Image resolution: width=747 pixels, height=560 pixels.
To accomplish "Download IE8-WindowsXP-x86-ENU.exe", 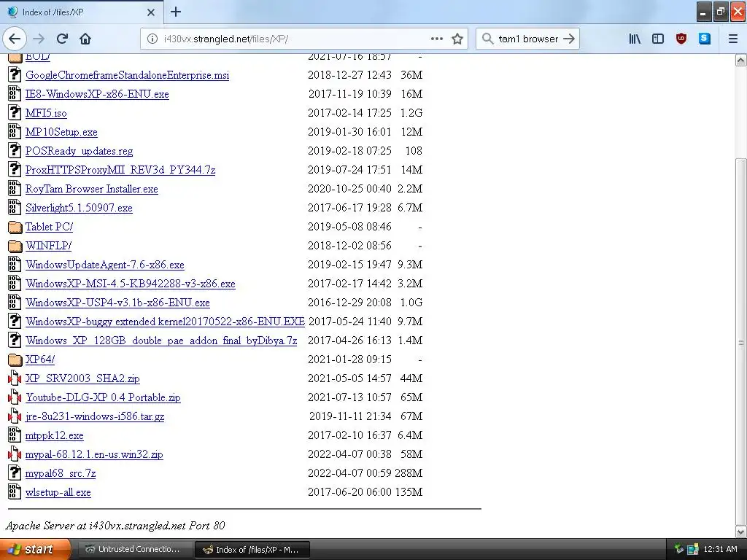I will coord(97,94).
